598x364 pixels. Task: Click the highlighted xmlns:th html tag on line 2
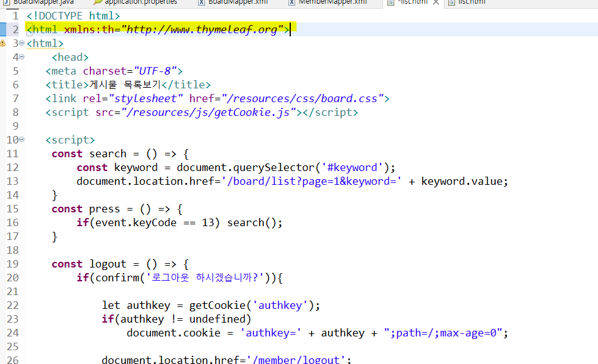158,29
